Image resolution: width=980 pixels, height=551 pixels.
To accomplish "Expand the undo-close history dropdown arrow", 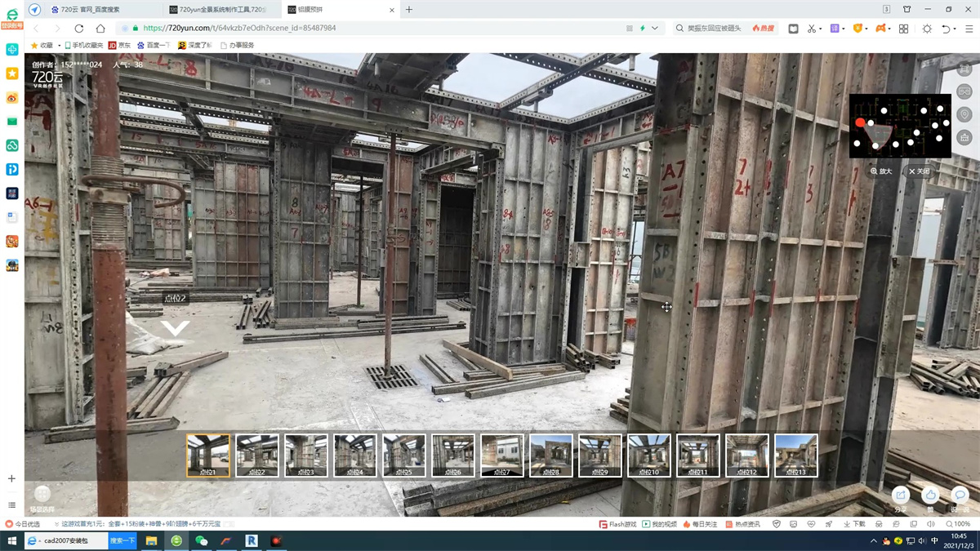I will 955,29.
